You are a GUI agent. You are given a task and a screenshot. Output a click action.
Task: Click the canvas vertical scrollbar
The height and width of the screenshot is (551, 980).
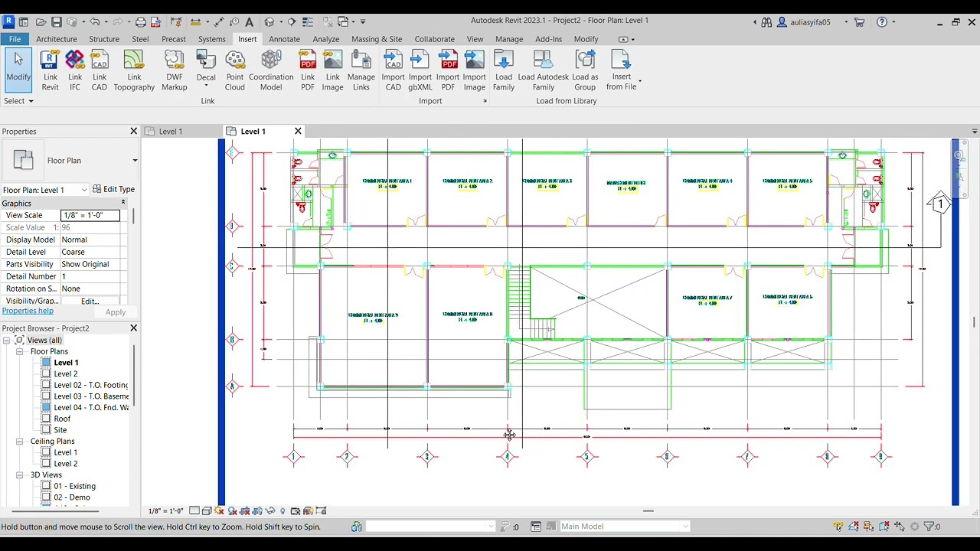click(x=974, y=321)
